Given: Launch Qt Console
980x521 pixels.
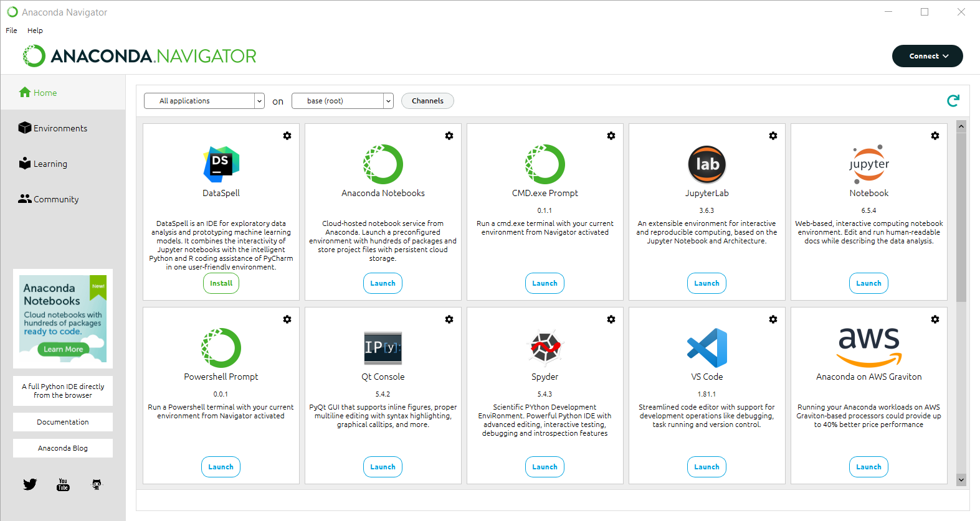Looking at the screenshot, I should 383,467.
